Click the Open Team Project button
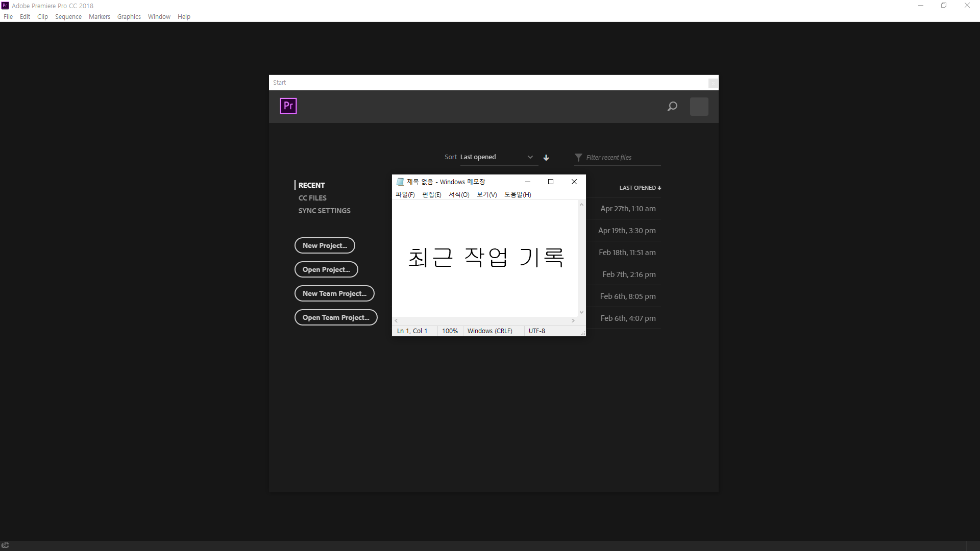This screenshot has height=551, width=980. (335, 317)
